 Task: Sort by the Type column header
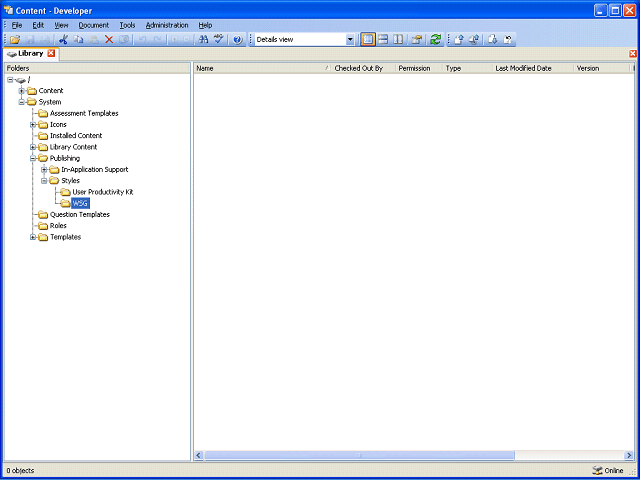coord(468,68)
